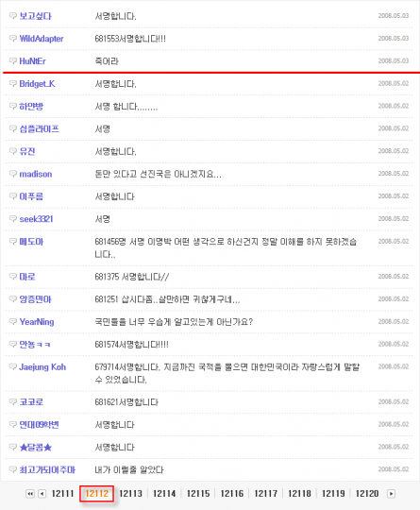This screenshot has height=510, width=420.
Task: Open page 12111 in pagination
Action: pyautogui.click(x=62, y=494)
